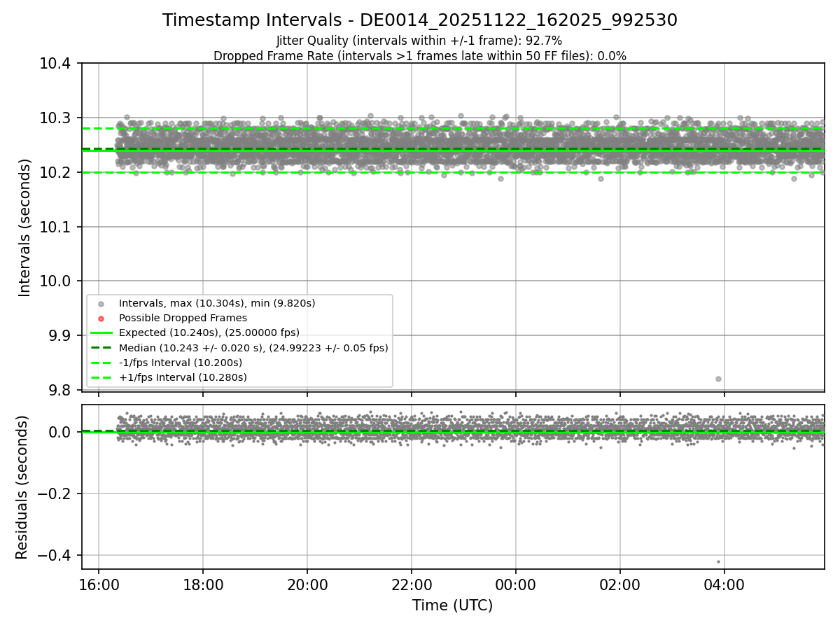Click the "Intervals (seconds)" y-axis label

(25, 227)
